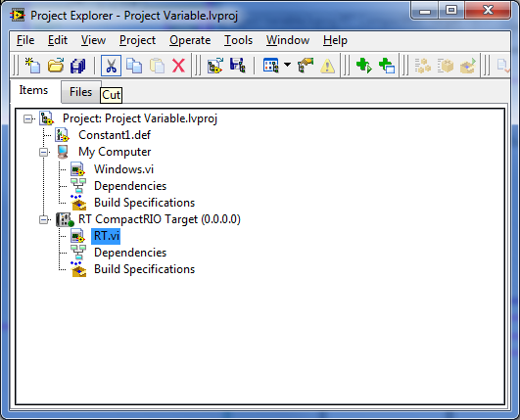Select Dependencies under RT CompactRIO Target

tap(130, 253)
